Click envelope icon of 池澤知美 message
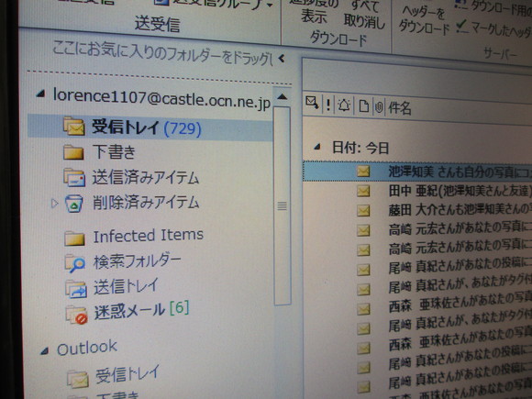 [x=363, y=172]
